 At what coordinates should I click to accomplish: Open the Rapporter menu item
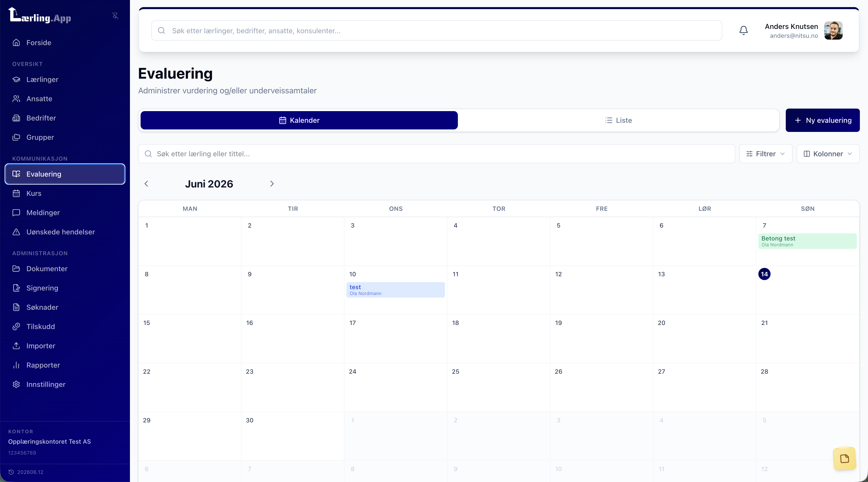click(65, 365)
